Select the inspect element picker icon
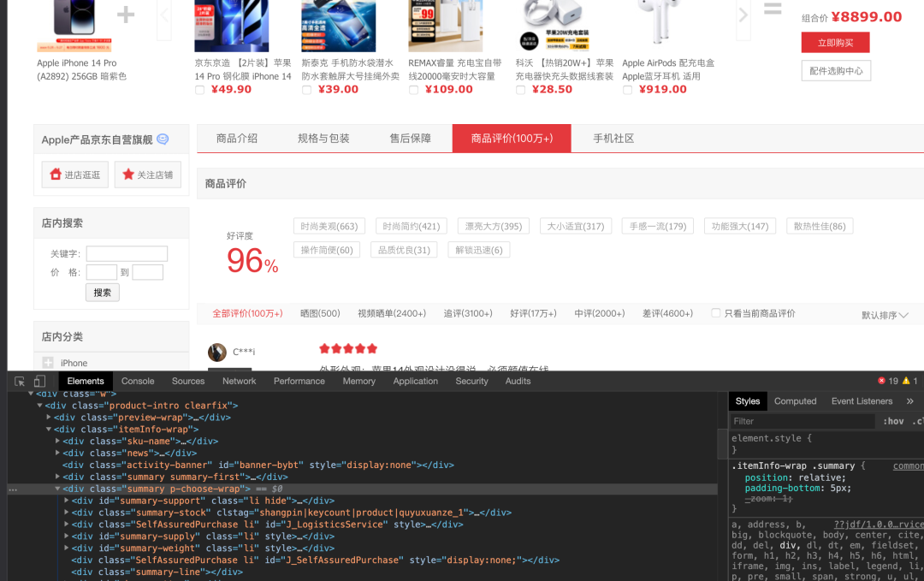 tap(20, 382)
